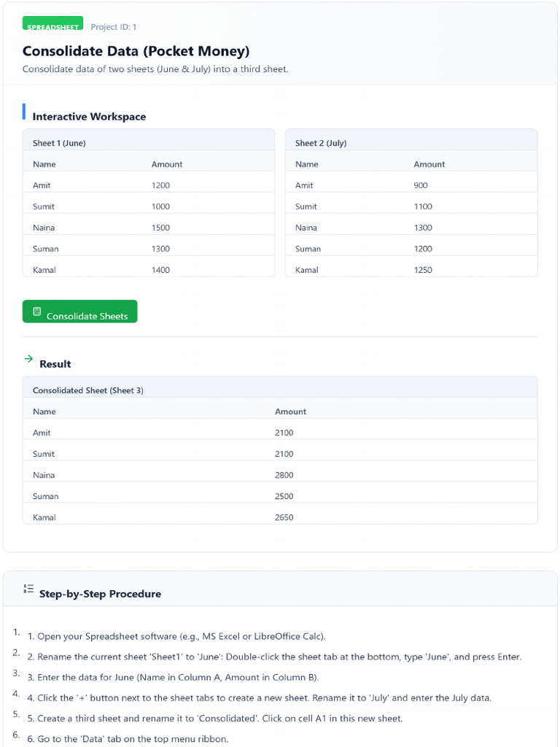Click step 5 about the Consolidated sheet
This screenshot has width=560, height=747.
click(x=215, y=718)
